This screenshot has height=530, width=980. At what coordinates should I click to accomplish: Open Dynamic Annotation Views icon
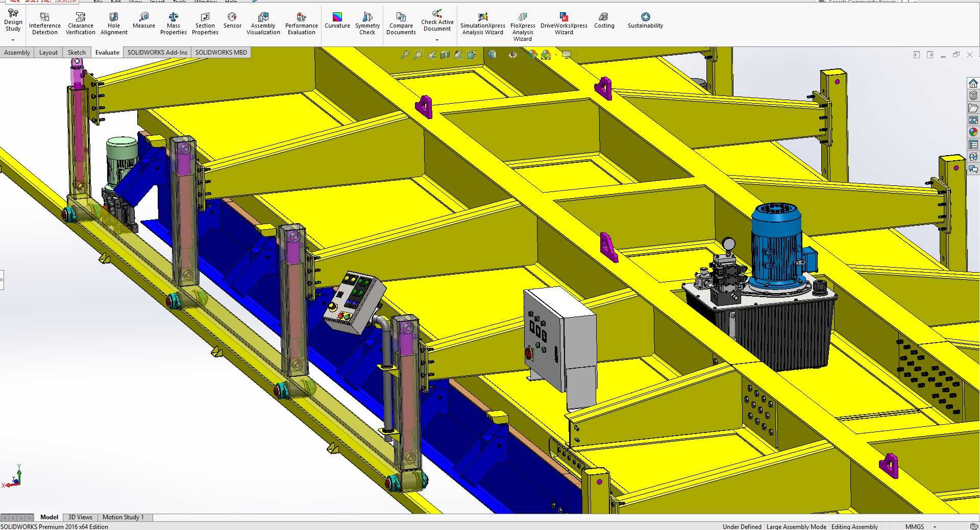pos(458,55)
